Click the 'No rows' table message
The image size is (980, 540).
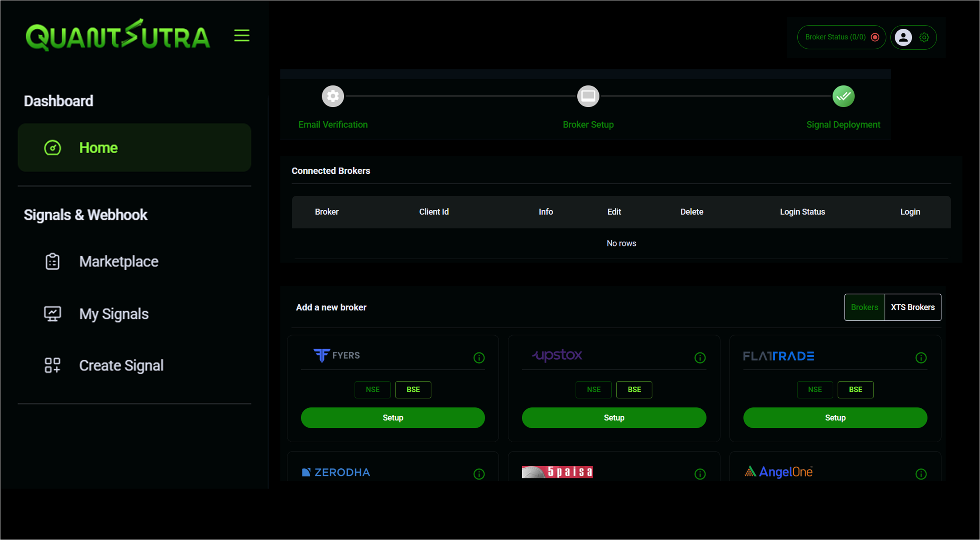(x=621, y=243)
